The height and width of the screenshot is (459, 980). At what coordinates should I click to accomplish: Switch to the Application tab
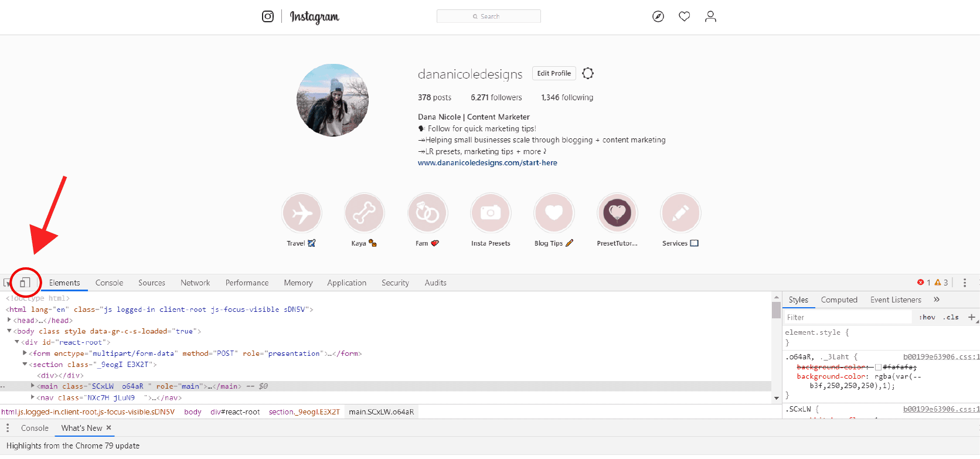click(347, 283)
